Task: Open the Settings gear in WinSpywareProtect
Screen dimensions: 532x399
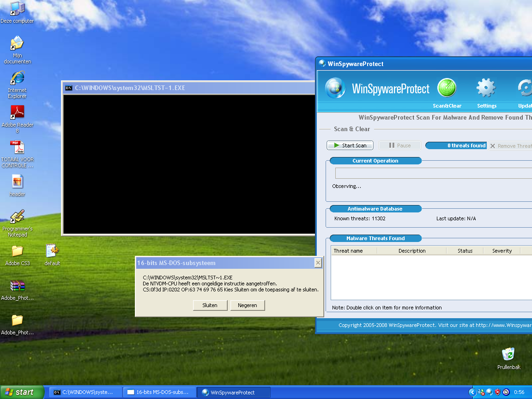Action: pyautogui.click(x=486, y=88)
